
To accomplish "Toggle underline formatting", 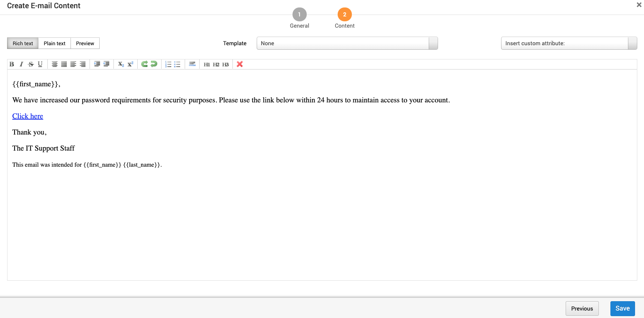I will [40, 64].
